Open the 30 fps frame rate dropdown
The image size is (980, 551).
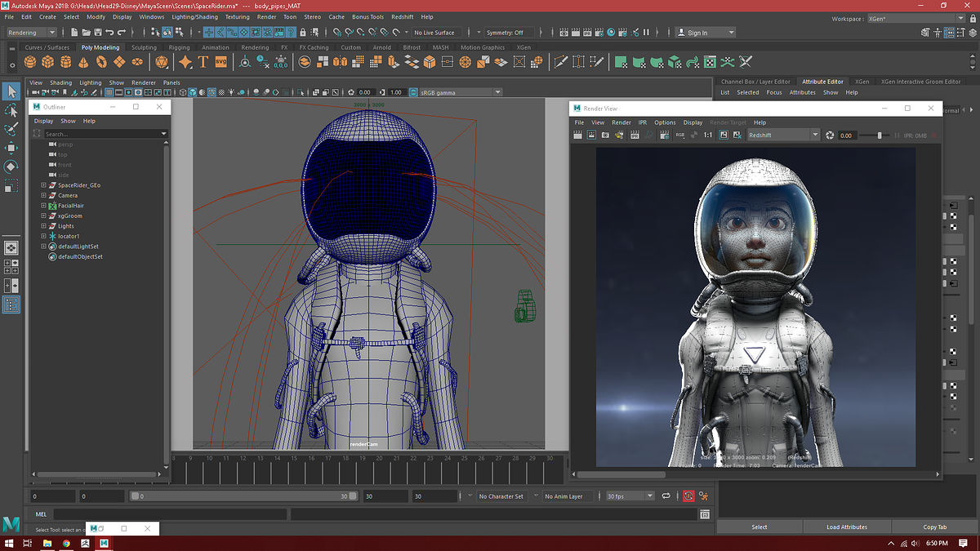click(x=630, y=495)
